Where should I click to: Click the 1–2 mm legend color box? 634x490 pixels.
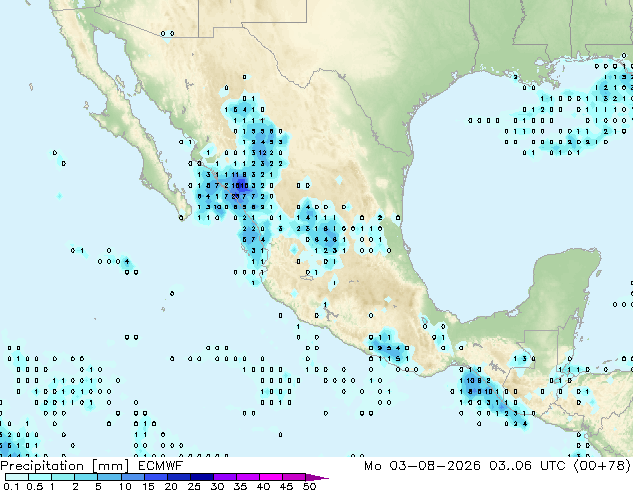point(63,477)
